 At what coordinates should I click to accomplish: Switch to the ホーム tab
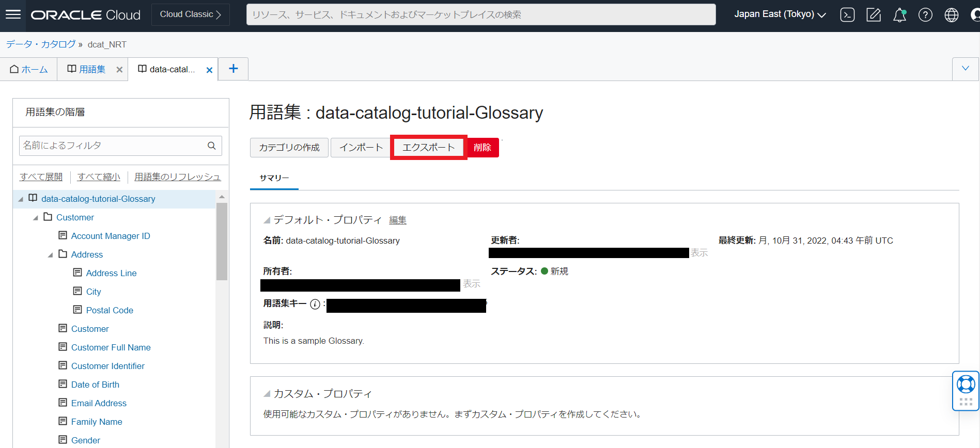point(29,69)
